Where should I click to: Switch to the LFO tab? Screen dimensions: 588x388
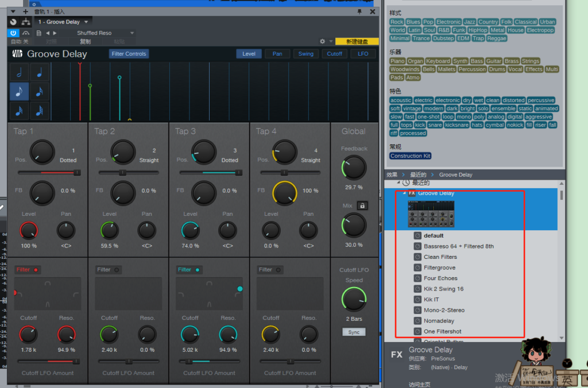363,53
